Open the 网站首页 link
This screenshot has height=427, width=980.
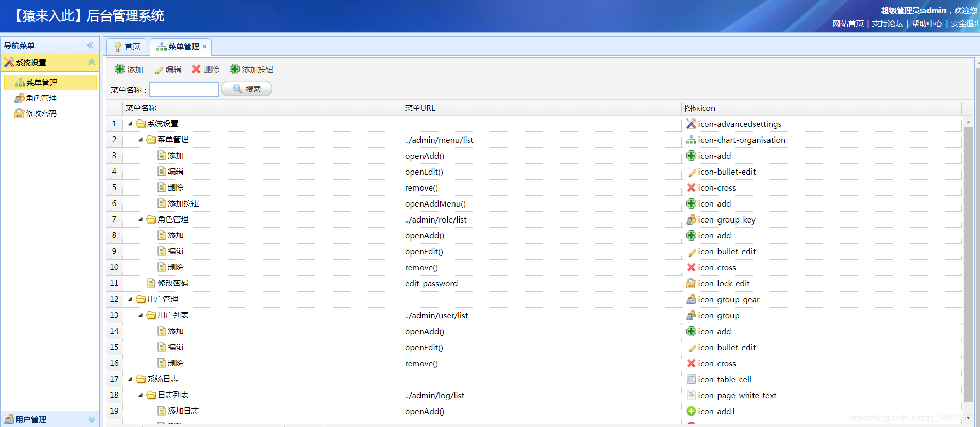click(848, 24)
